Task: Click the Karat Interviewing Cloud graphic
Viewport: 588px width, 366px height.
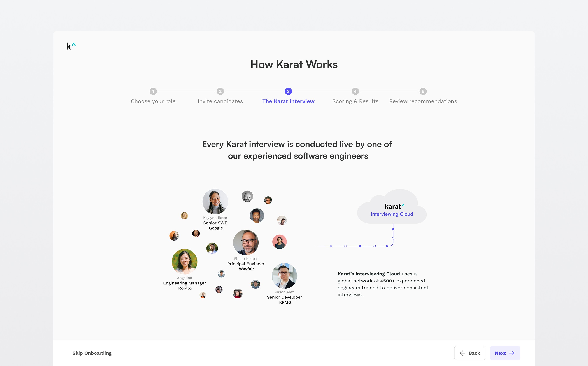Action: pyautogui.click(x=392, y=208)
